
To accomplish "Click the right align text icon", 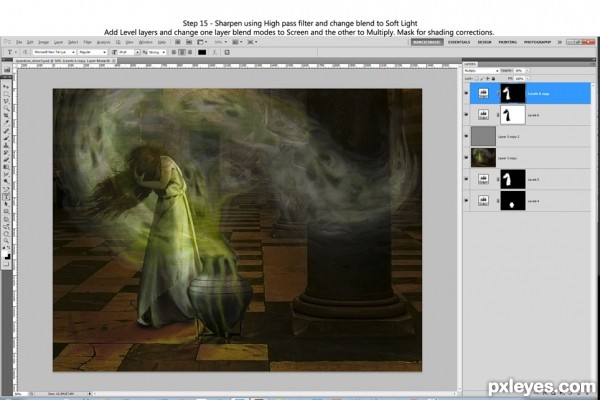I will point(190,52).
